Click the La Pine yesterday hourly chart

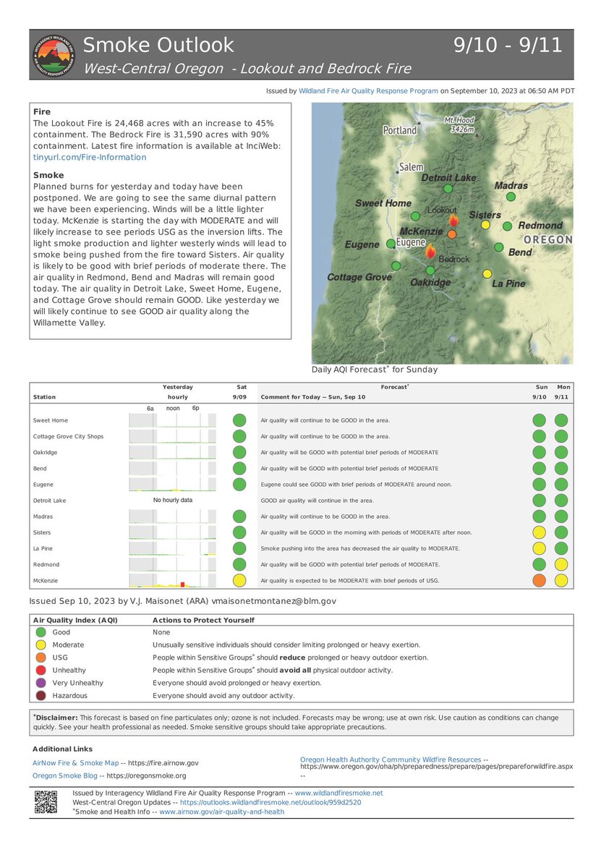point(172,548)
